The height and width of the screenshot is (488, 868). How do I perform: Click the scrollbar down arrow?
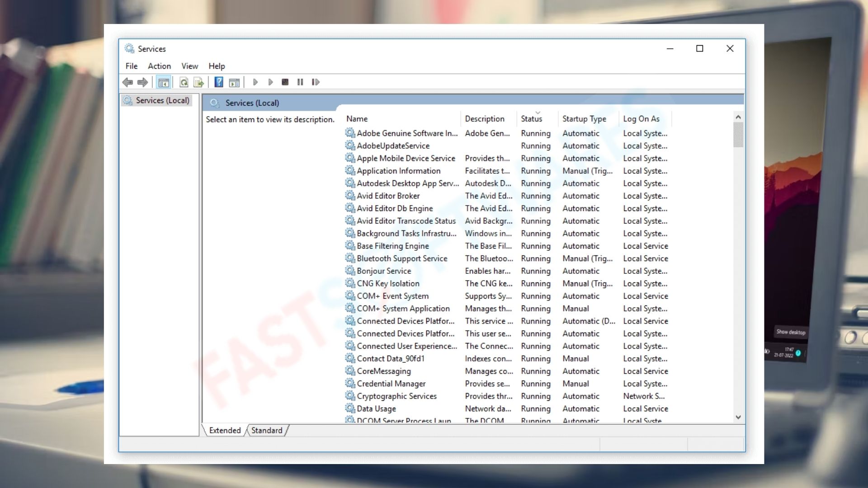click(x=738, y=418)
